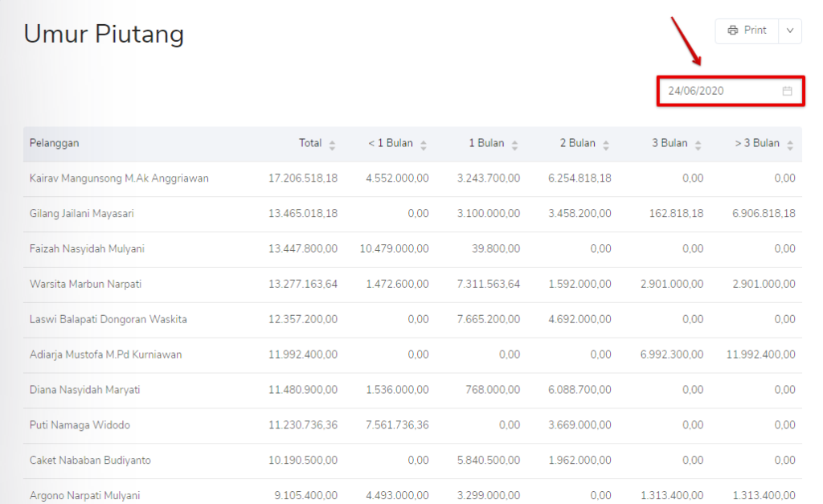
Task: Sort by < 1 Bulan column arrows
Action: click(424, 145)
